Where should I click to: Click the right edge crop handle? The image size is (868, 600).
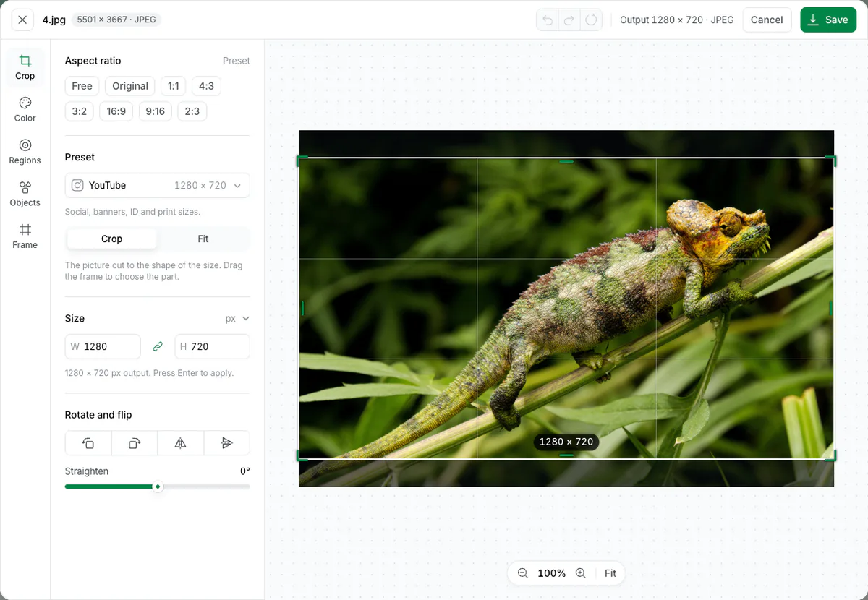tap(830, 308)
